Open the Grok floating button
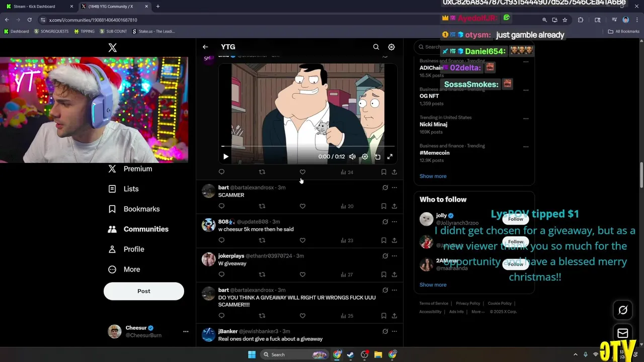This screenshot has width=644, height=362. click(x=623, y=310)
